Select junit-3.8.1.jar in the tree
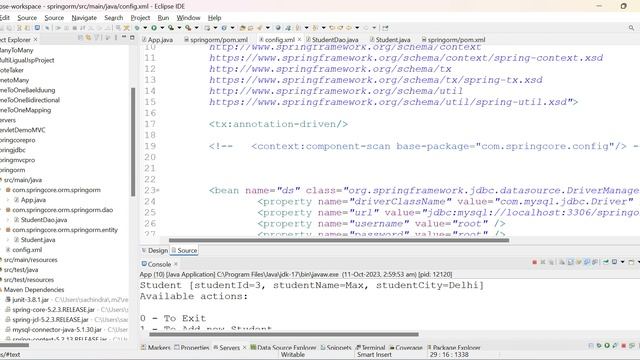Image resolution: width=640 pixels, height=360 pixels. pos(31,300)
